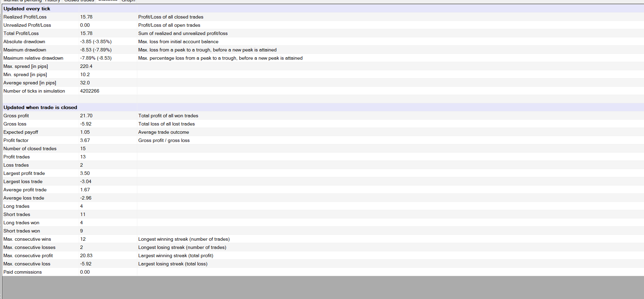This screenshot has height=299, width=644.
Task: Click the Average spread value 32.0
Action: pyautogui.click(x=85, y=83)
